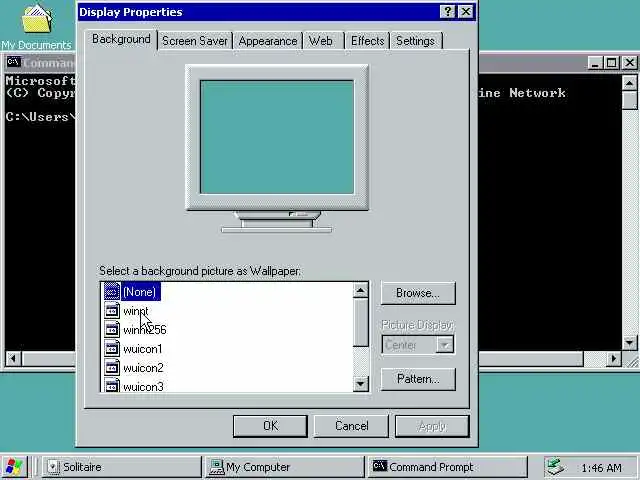Click the wuicon3 wallpaper file icon

coord(112,386)
